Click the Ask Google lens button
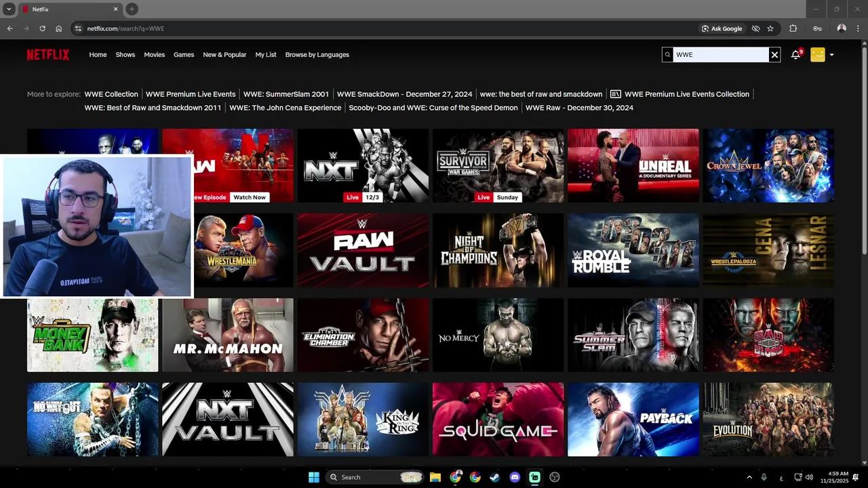868x488 pixels. 722,28
